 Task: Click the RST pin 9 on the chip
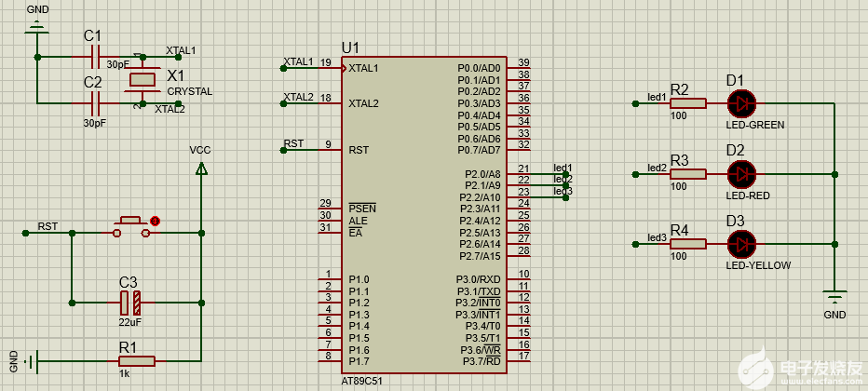pos(326,149)
